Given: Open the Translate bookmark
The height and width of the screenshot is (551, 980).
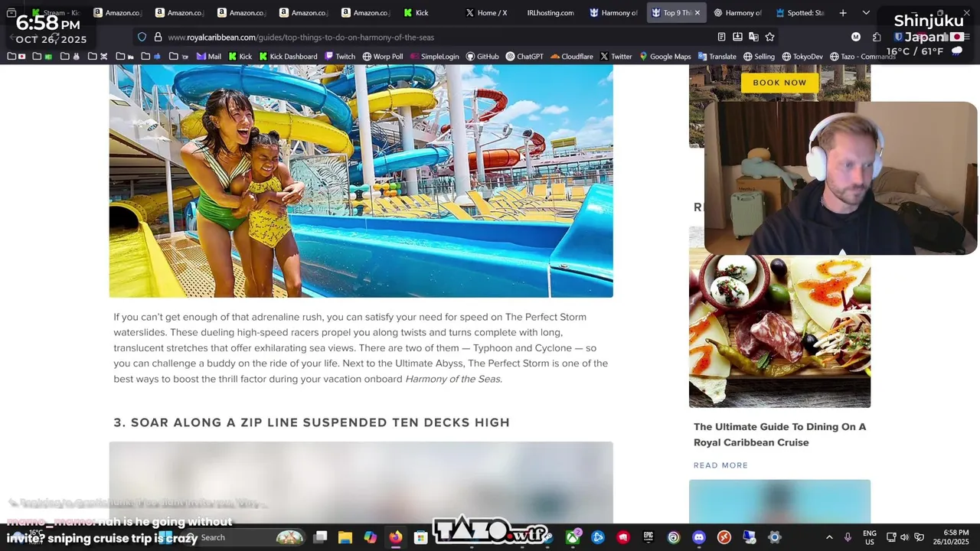Looking at the screenshot, I should pyautogui.click(x=716, y=56).
